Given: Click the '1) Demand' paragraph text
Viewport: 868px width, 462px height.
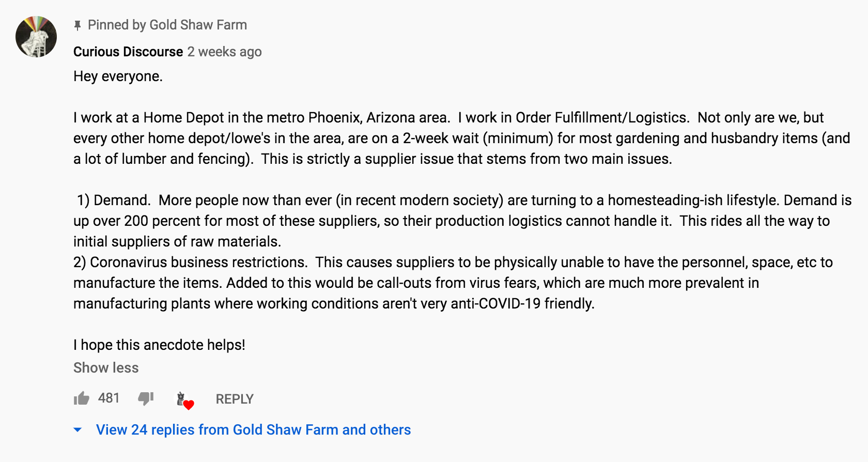Looking at the screenshot, I should click(x=462, y=221).
